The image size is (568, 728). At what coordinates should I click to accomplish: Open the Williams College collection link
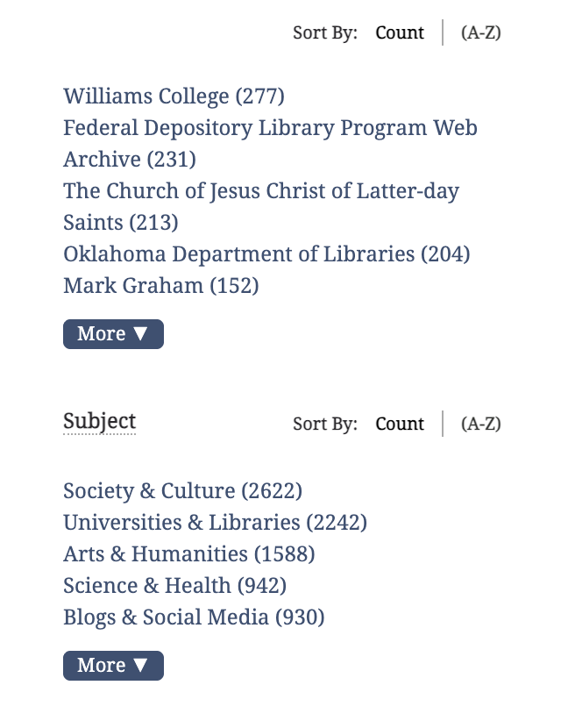pos(174,96)
